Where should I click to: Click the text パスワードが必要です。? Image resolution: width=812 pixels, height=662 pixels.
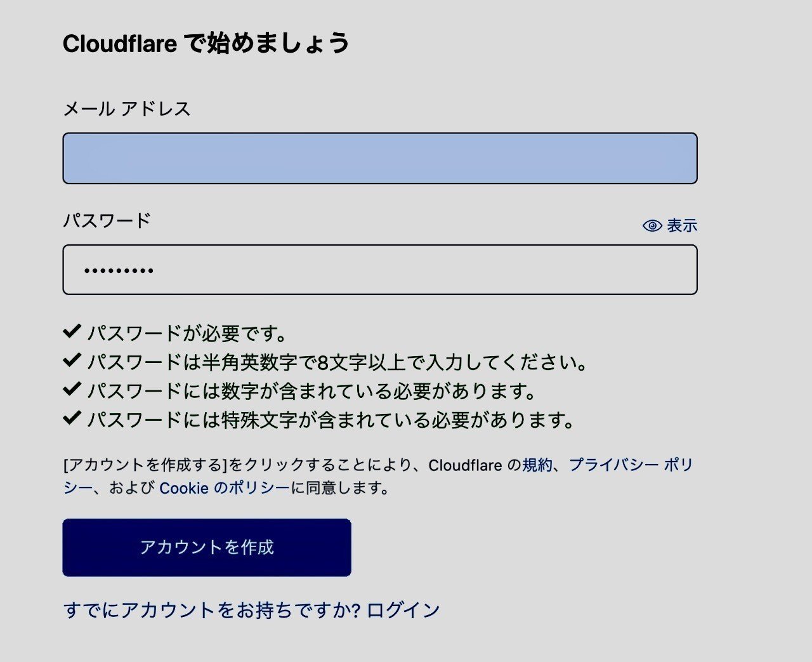click(x=188, y=333)
